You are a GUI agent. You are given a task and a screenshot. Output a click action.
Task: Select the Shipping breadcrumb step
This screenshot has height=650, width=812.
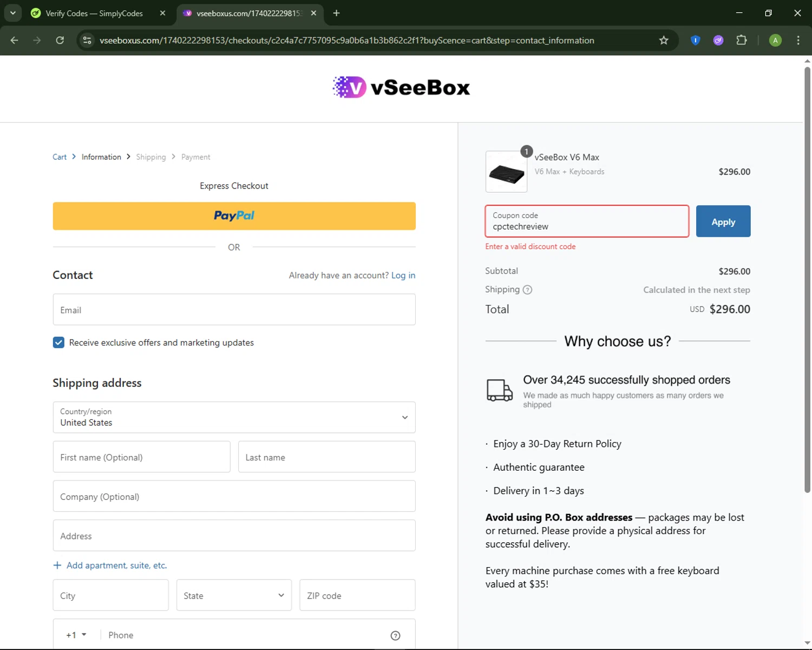tap(151, 157)
